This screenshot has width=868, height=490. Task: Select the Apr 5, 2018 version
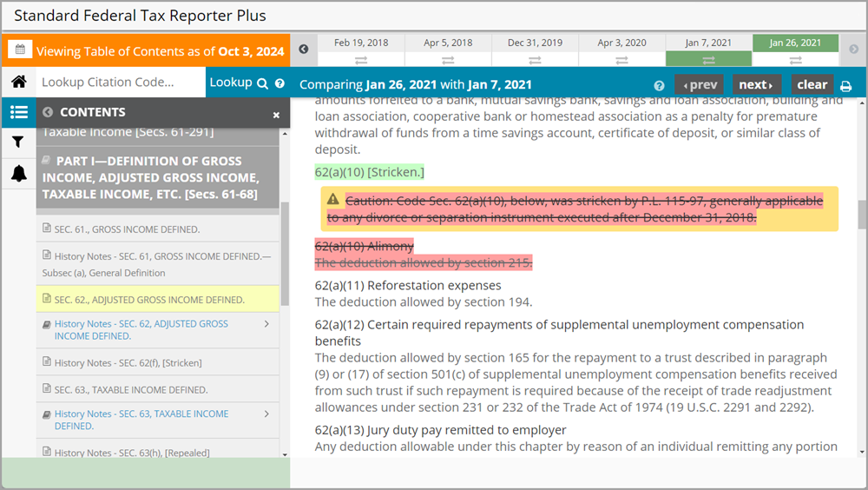point(448,43)
